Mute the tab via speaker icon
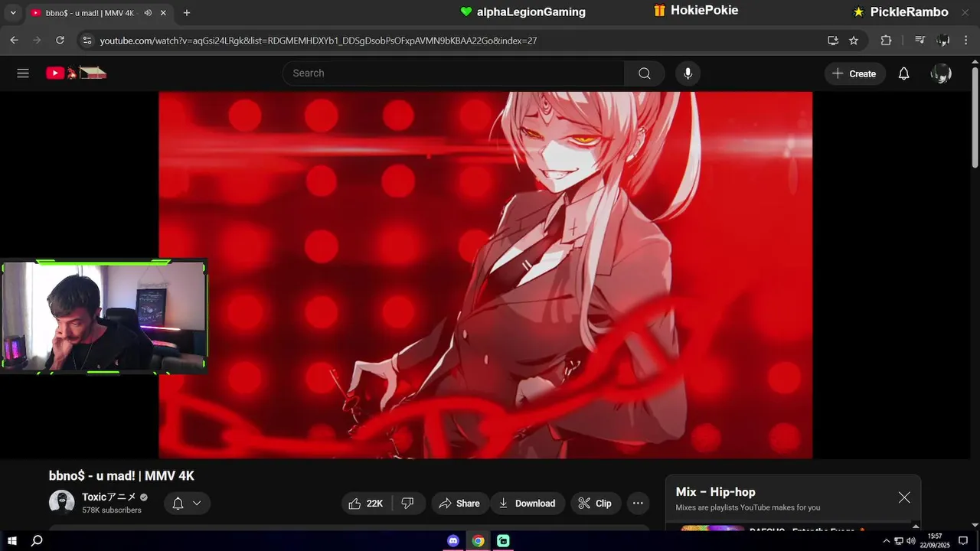 (x=148, y=13)
